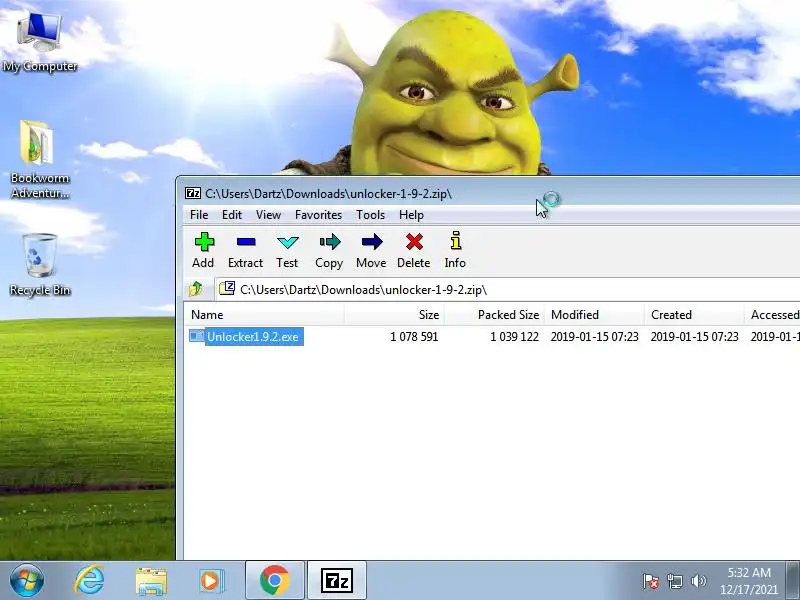Click the network tray icon

point(674,581)
